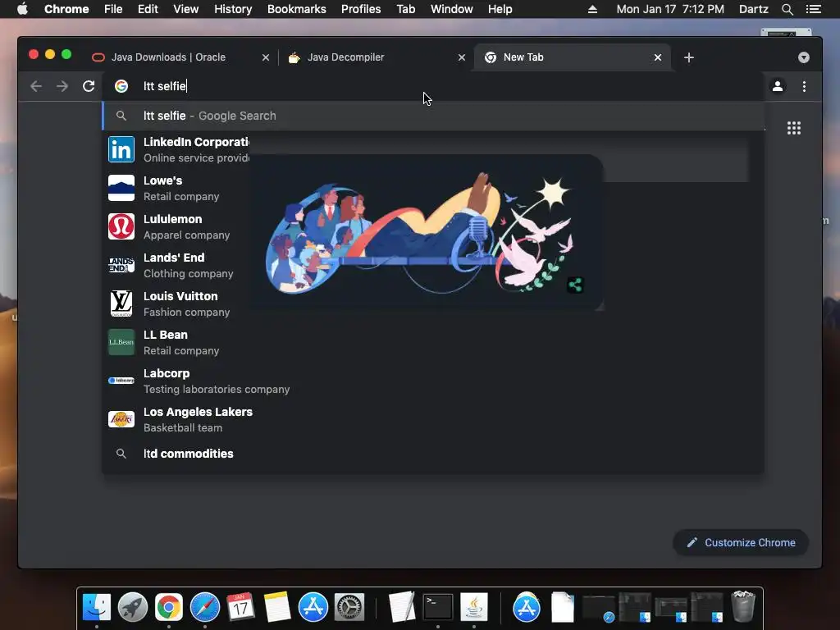Click the Google Doodle illustration
Screen dimensions: 840x630
point(426,232)
